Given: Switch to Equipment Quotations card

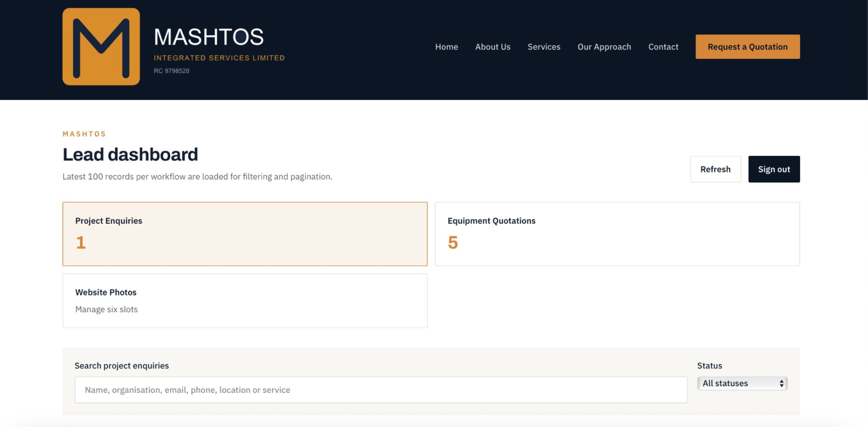Looking at the screenshot, I should [x=617, y=234].
